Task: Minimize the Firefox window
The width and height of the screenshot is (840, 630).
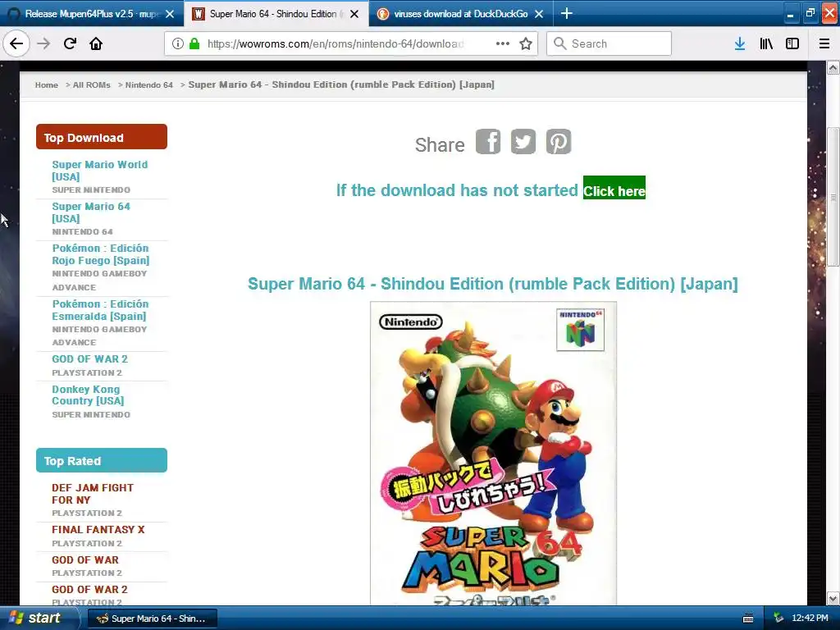Action: point(790,13)
